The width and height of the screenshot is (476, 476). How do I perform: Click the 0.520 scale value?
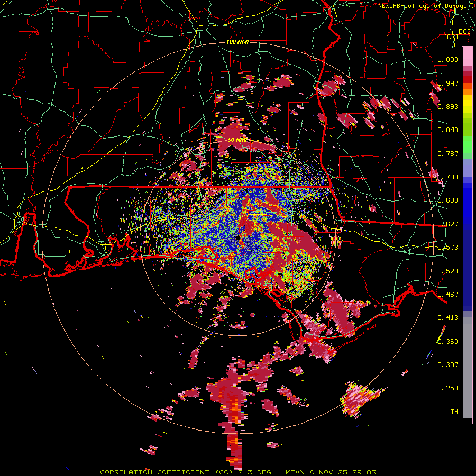click(x=448, y=271)
